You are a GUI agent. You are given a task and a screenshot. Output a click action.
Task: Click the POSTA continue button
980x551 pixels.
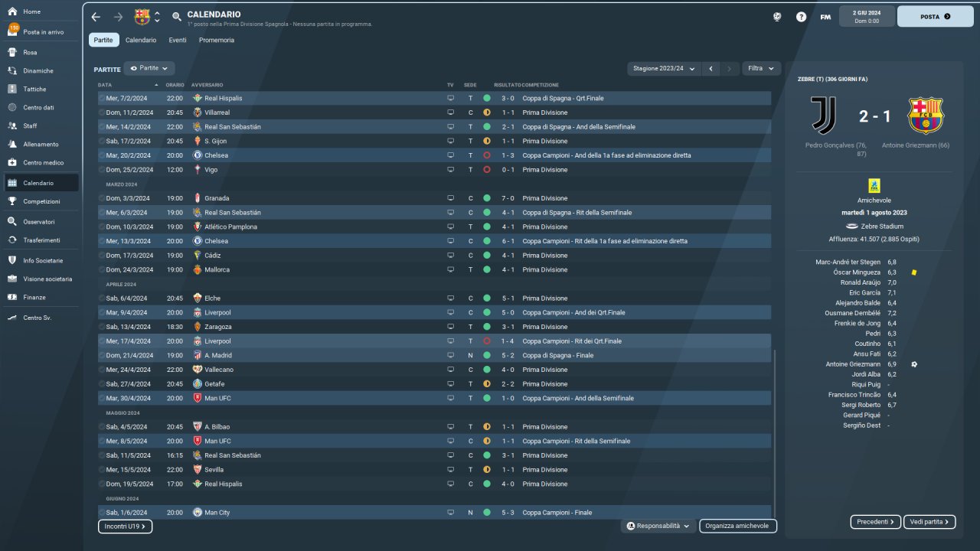coord(935,16)
